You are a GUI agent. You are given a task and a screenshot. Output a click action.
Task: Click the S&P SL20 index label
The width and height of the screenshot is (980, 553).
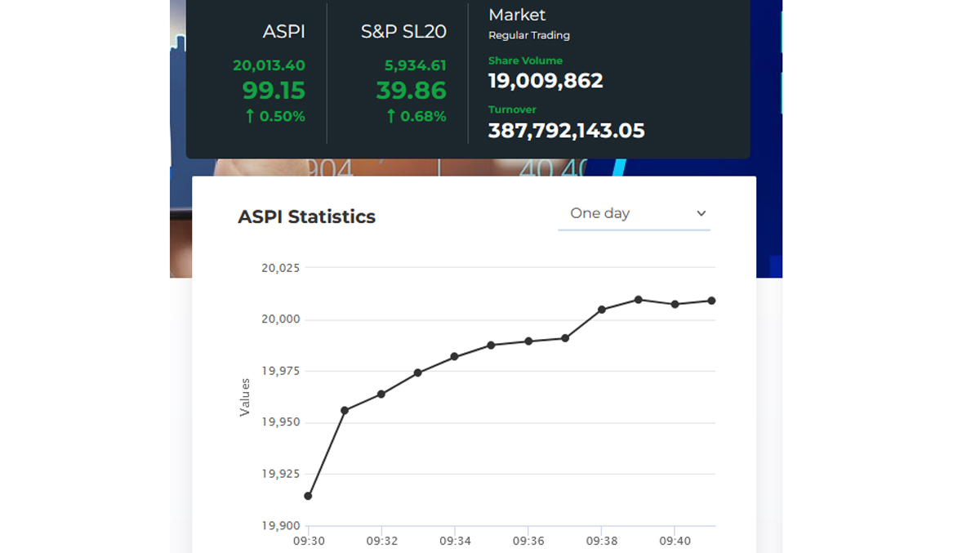coord(403,32)
